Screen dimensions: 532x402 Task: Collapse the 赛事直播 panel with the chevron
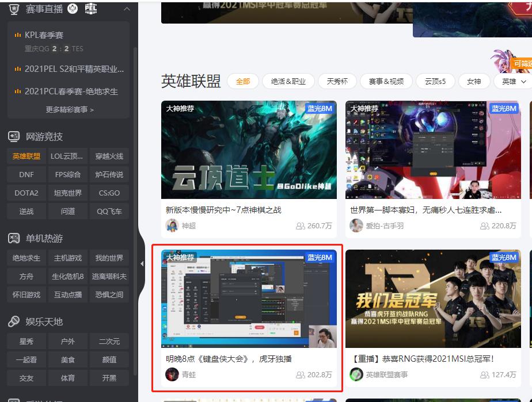click(127, 9)
